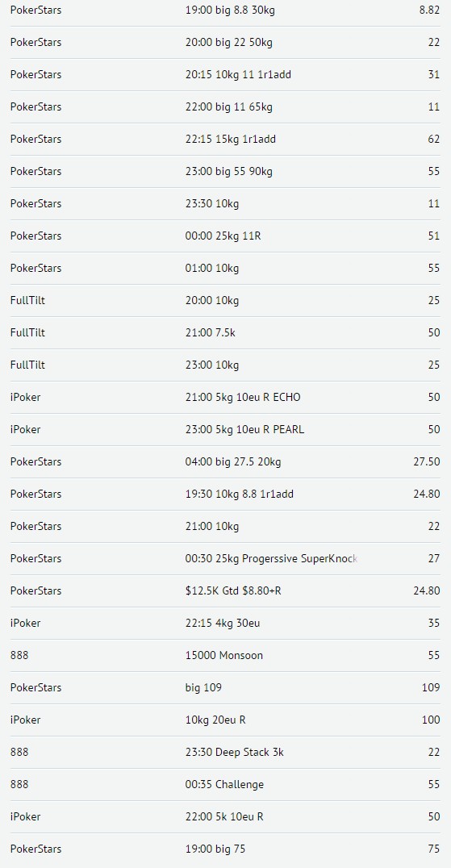Click the iPoker 10kg 20eu R entry
Screen dimensions: 451x868
tap(225, 720)
